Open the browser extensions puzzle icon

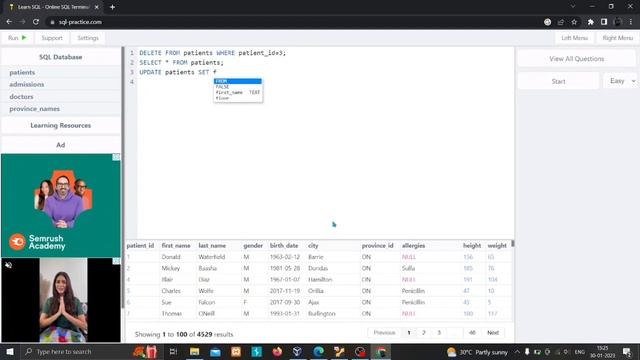(590, 22)
